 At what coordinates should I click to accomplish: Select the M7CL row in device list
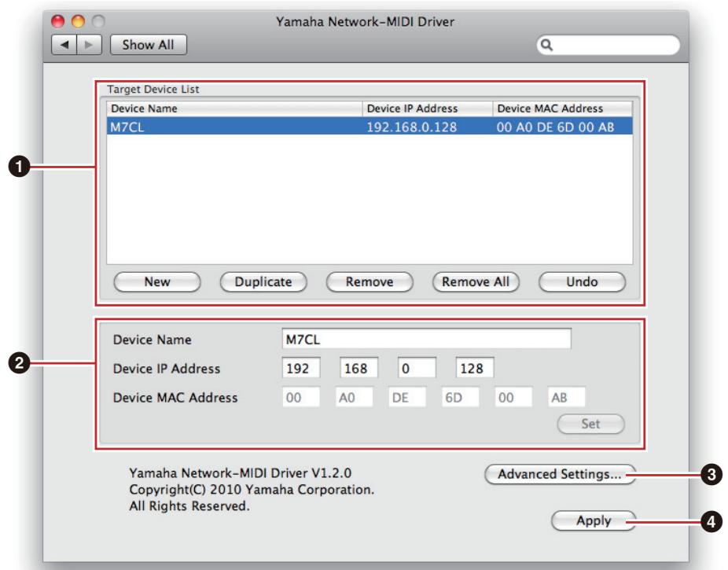coord(369,127)
